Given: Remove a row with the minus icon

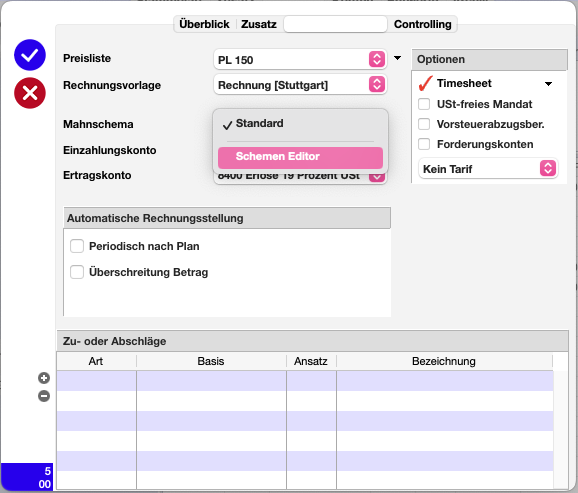Looking at the screenshot, I should click(44, 396).
